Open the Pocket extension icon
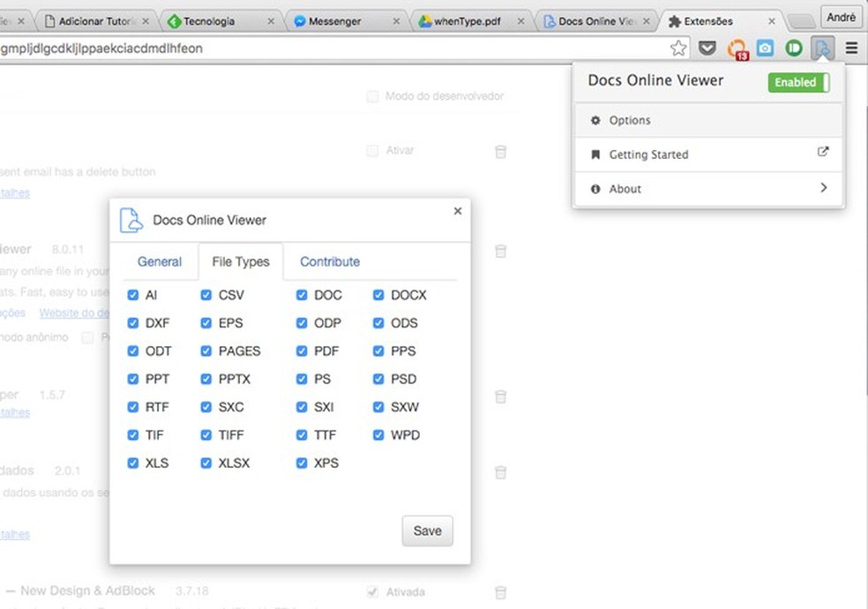The image size is (868, 609). [x=707, y=49]
